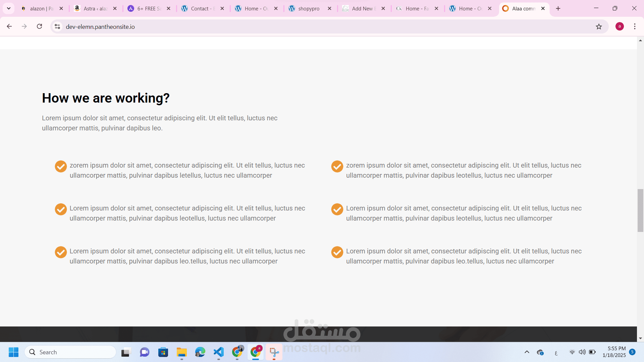Close the Astra tab
This screenshot has height=362, width=644.
tap(115, 8)
